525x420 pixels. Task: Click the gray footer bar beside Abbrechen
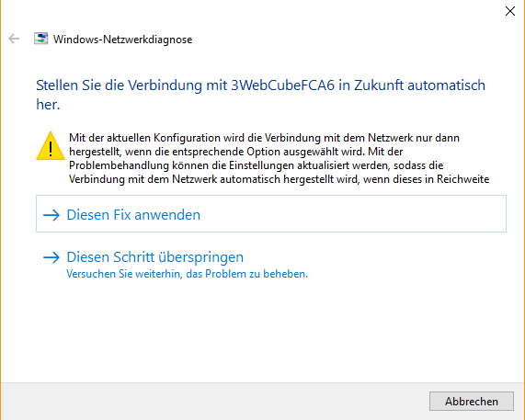click(x=214, y=401)
